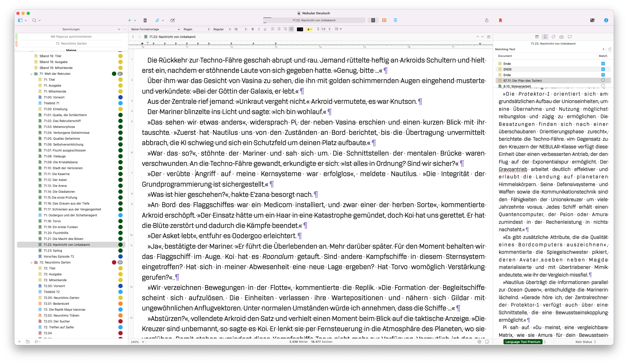Refresh the Matching Text list
Viewport: 628px width, 364px height.
tap(610, 49)
